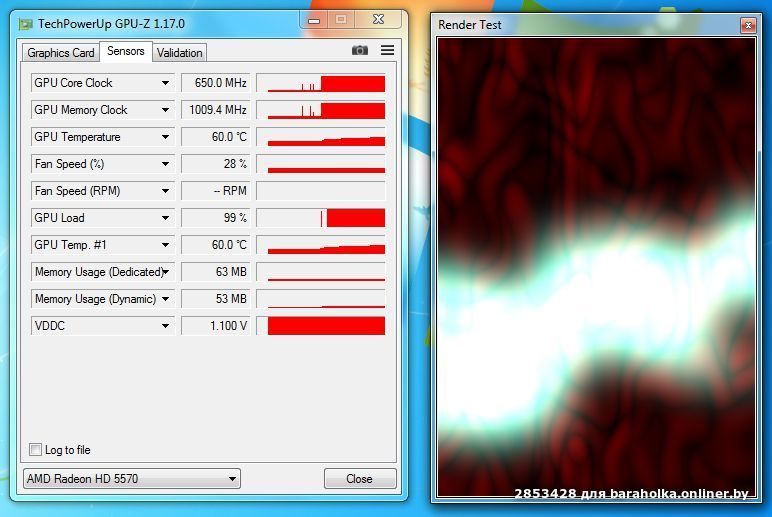Image resolution: width=772 pixels, height=517 pixels.
Task: Close the Render Test window
Action: click(748, 25)
